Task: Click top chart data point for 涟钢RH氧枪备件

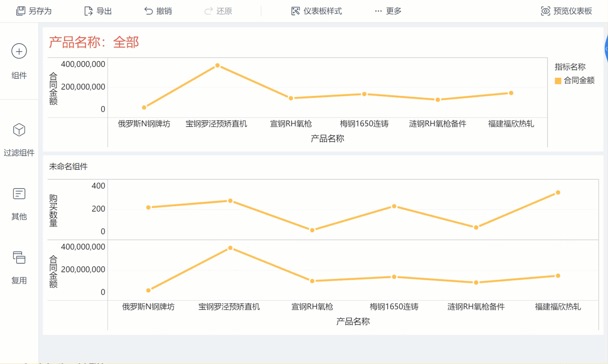Action: [438, 100]
